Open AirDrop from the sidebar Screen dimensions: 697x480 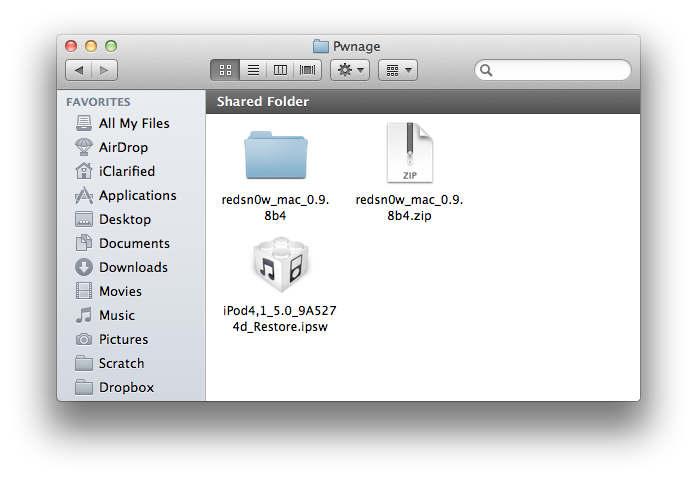(123, 147)
